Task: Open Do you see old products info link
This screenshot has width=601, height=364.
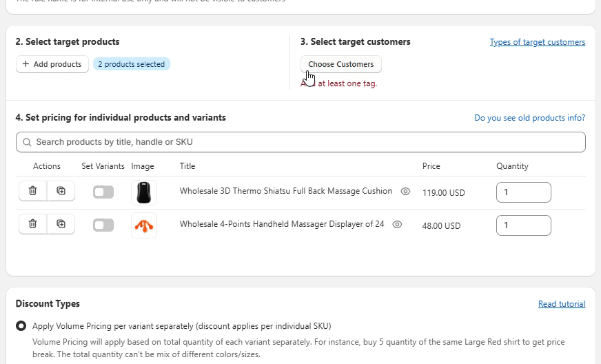Action: coord(530,118)
